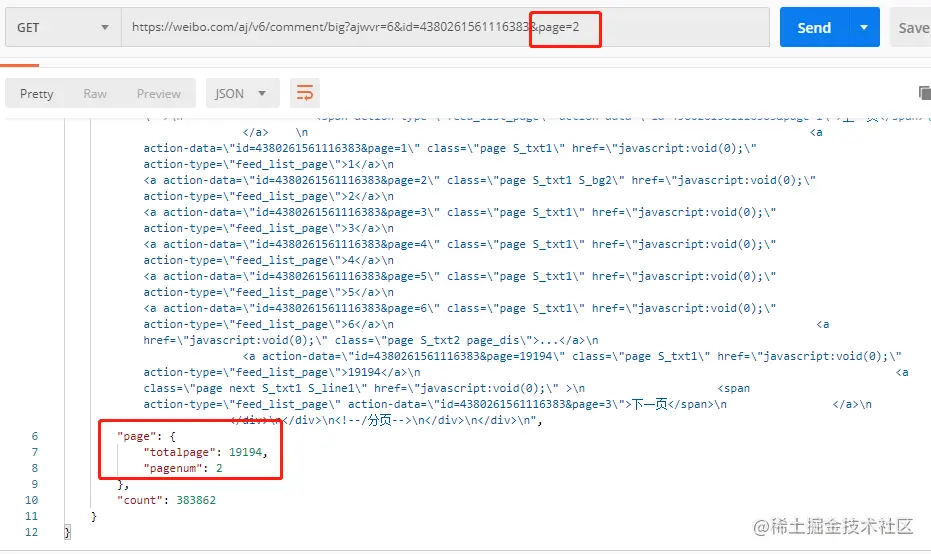Click the page=2 S_bg2 class line

point(480,180)
